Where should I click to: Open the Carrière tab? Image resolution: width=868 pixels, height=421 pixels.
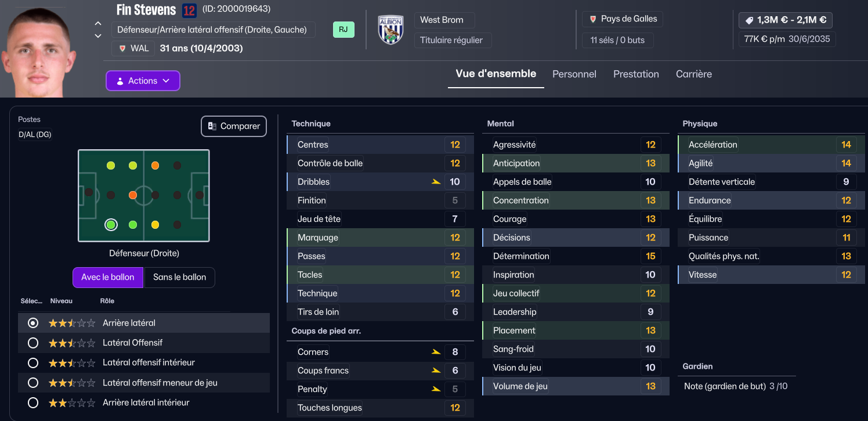click(694, 74)
